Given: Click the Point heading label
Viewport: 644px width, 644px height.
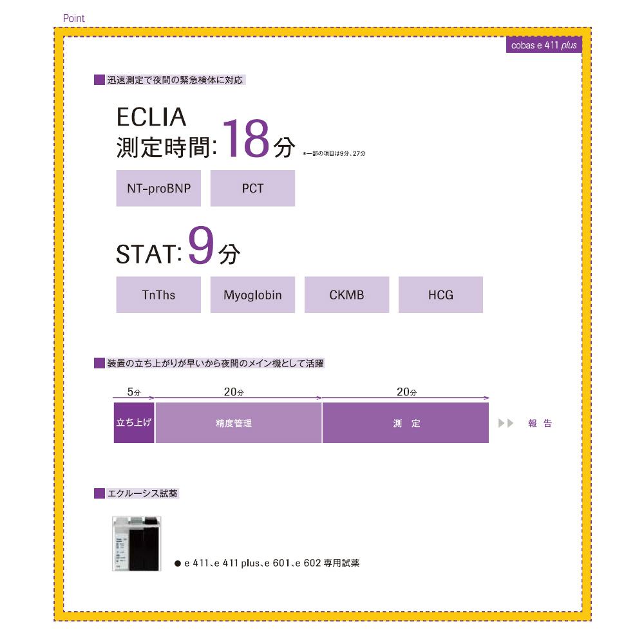Looking at the screenshot, I should pyautogui.click(x=73, y=18).
